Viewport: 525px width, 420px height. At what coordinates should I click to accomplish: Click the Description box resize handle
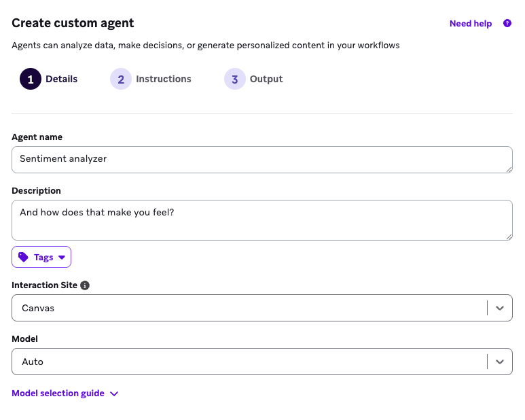point(508,236)
